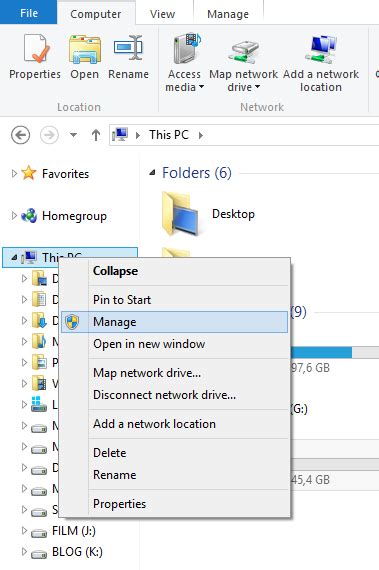
Task: Switch to the View ribbon tab
Action: 162,14
